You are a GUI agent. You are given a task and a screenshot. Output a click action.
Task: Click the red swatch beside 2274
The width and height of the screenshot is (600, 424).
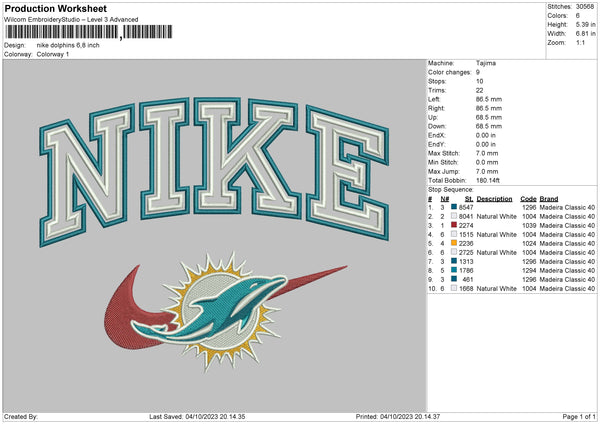click(454, 225)
